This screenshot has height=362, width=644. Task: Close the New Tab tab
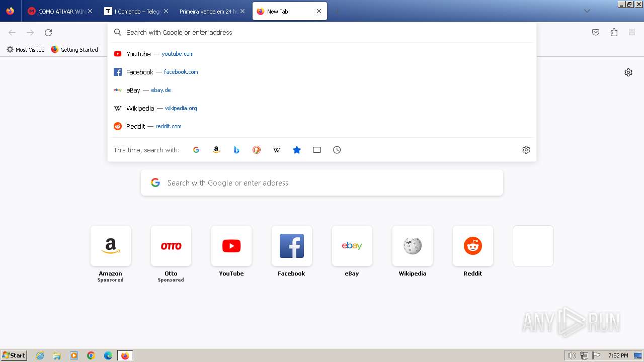[319, 11]
